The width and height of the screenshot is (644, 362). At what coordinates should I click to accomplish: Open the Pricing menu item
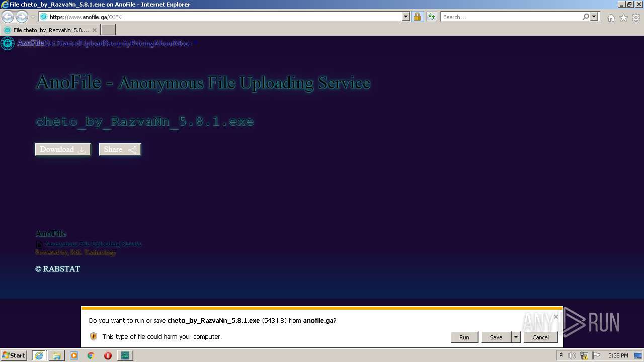tap(142, 43)
